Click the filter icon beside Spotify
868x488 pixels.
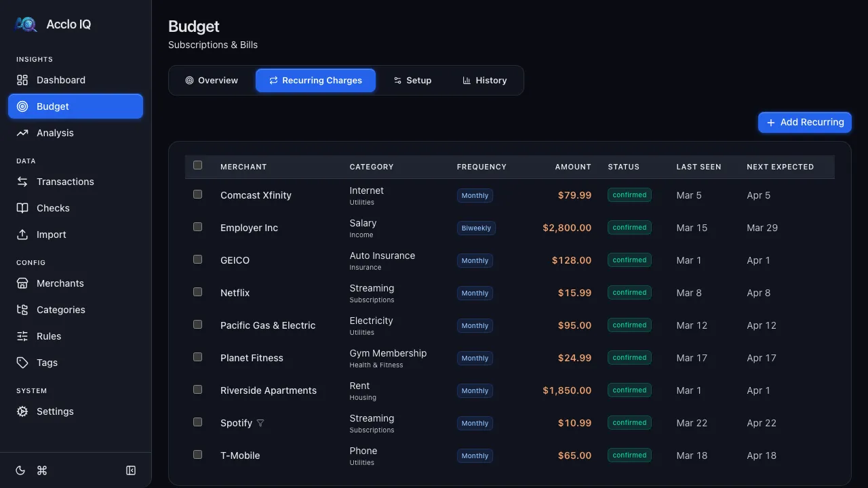[x=260, y=423]
